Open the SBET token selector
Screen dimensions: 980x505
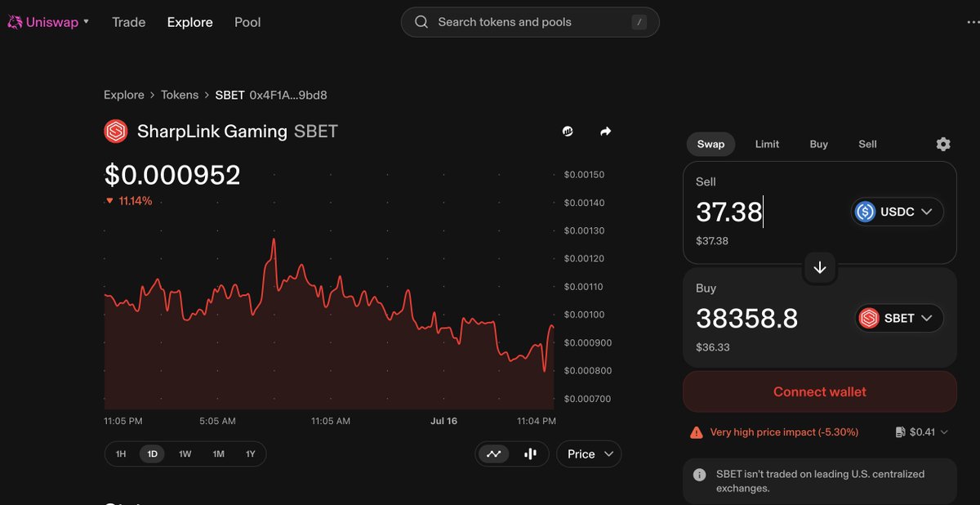899,318
